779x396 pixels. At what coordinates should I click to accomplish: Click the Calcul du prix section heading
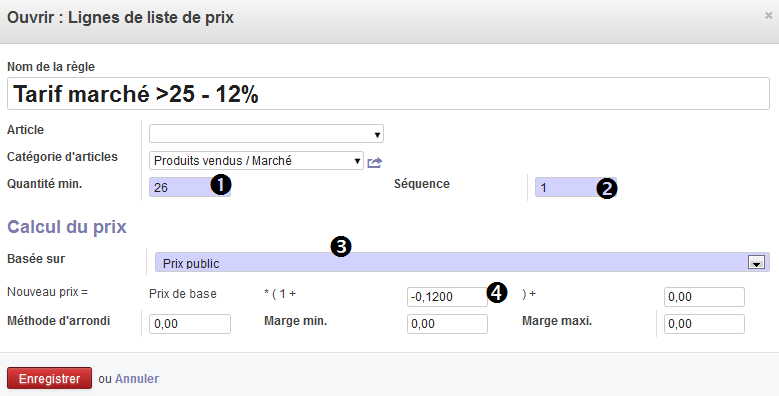pyautogui.click(x=67, y=227)
